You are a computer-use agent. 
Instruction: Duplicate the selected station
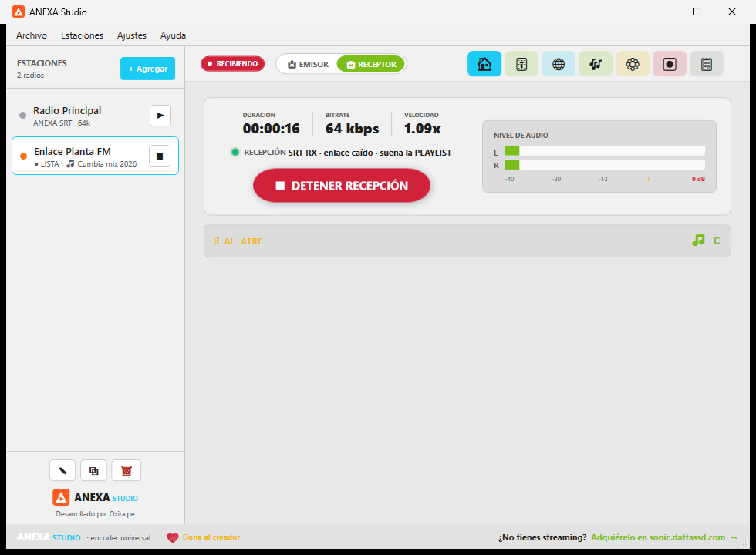93,471
